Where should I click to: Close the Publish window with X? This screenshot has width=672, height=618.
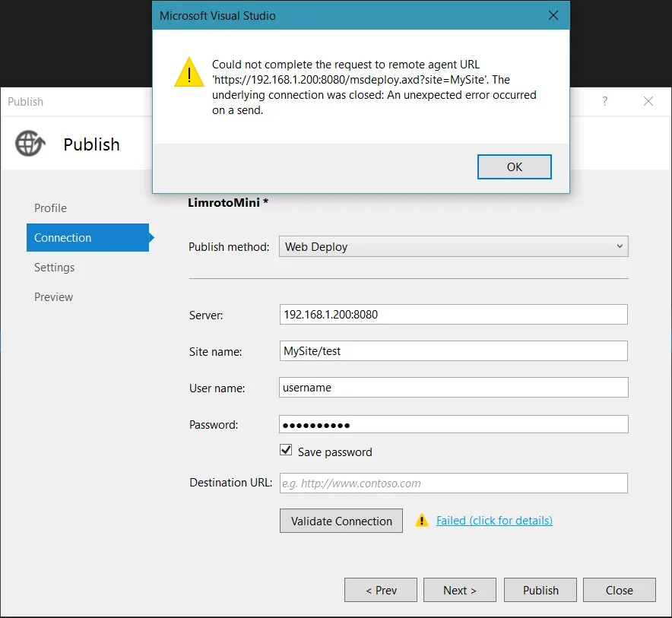point(648,101)
